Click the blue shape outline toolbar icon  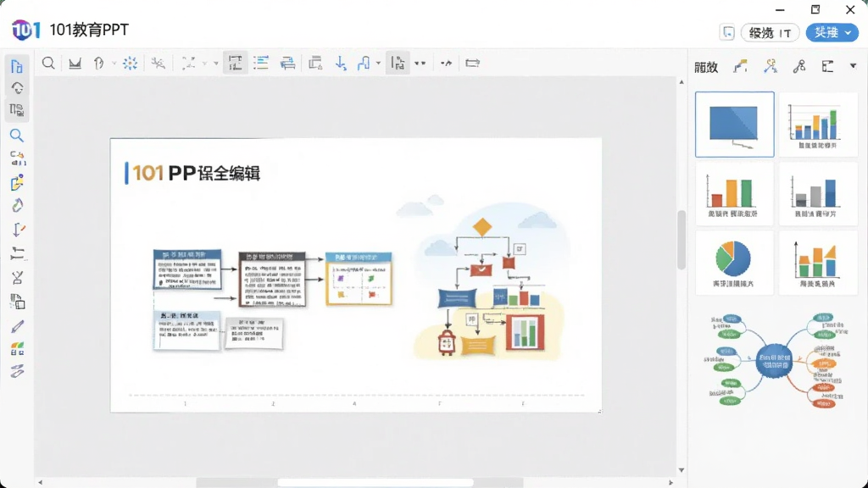pyautogui.click(x=364, y=63)
